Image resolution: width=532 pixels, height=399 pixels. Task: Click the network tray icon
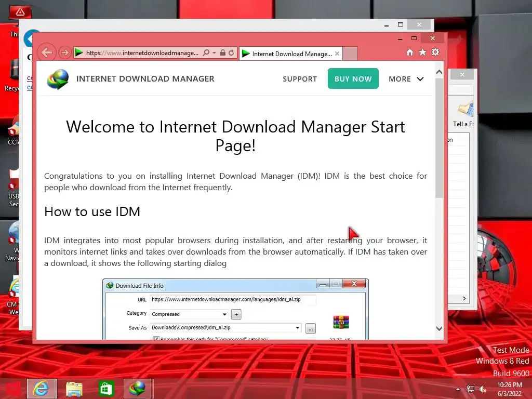(470, 389)
